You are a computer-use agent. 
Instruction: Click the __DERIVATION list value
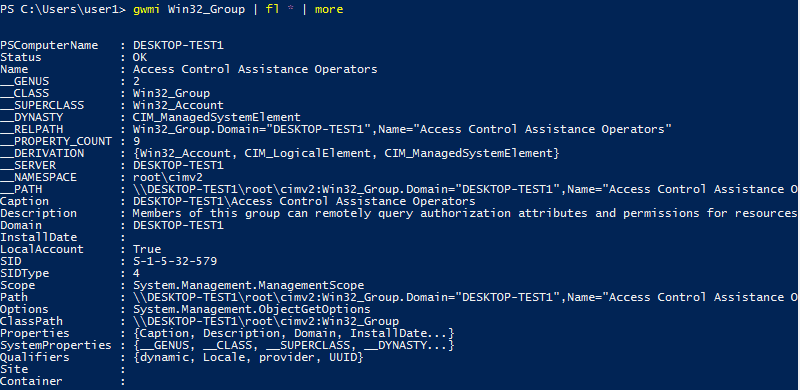click(x=346, y=153)
